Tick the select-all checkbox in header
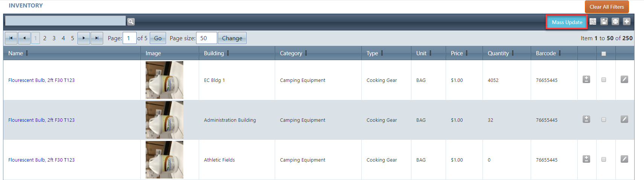The height and width of the screenshot is (180, 644). click(604, 54)
